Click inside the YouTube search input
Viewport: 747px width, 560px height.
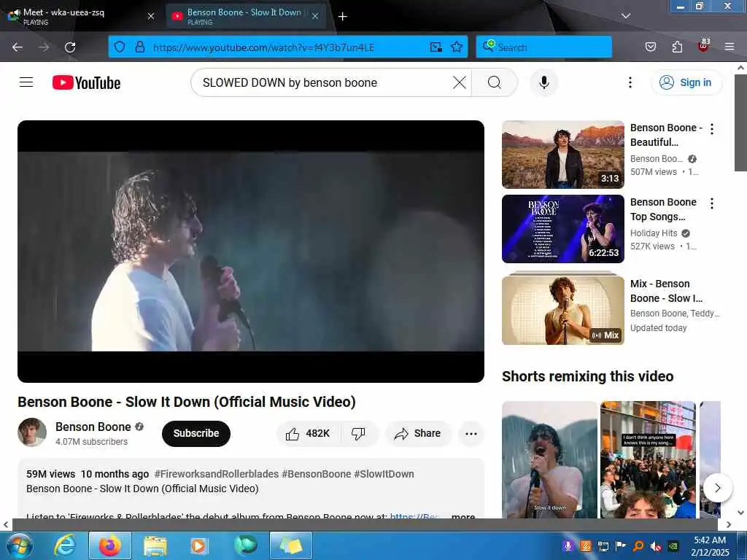[324, 82]
